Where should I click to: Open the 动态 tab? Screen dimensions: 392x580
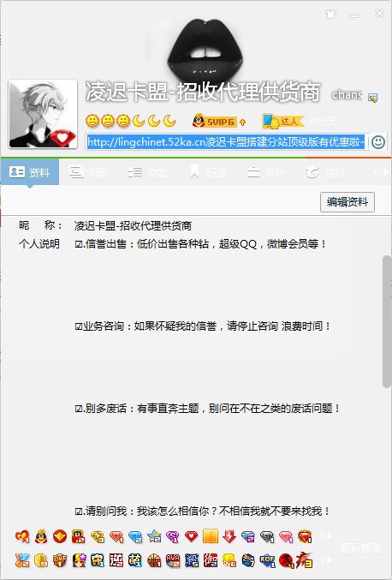(148, 172)
